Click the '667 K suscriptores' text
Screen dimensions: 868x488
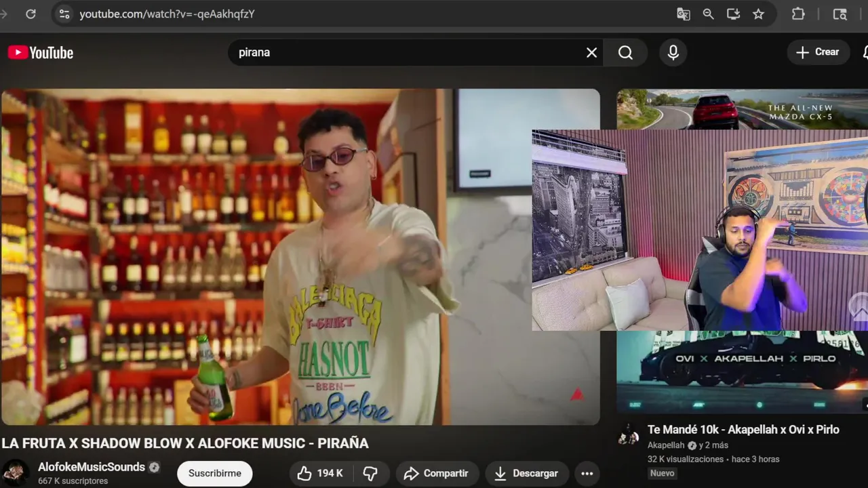click(x=73, y=481)
